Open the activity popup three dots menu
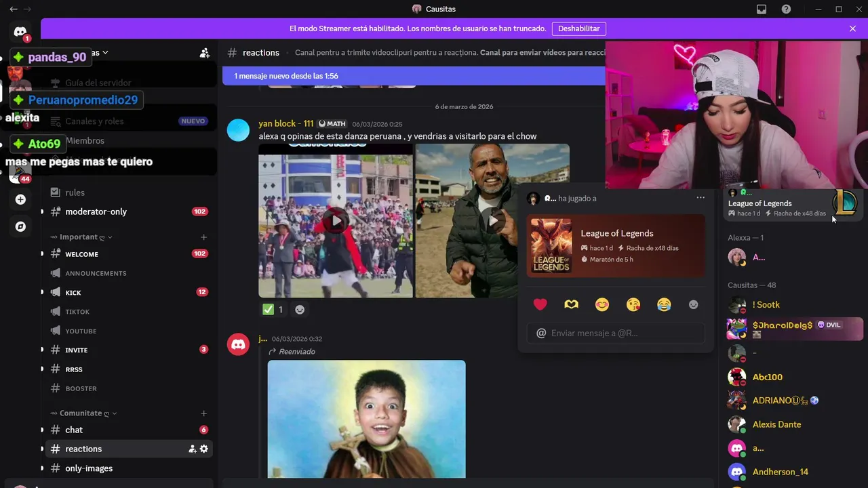 point(701,198)
